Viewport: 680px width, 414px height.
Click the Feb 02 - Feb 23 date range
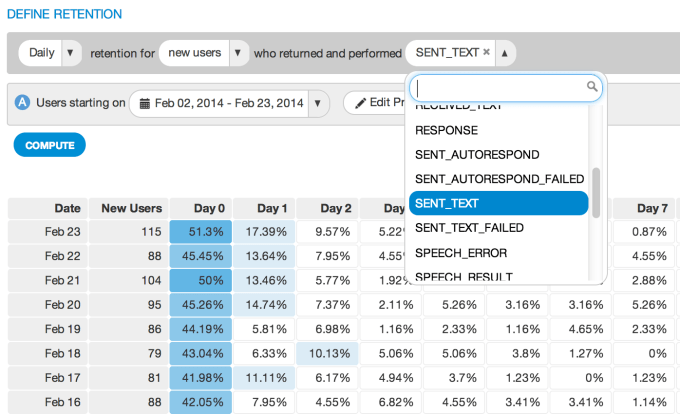(229, 103)
